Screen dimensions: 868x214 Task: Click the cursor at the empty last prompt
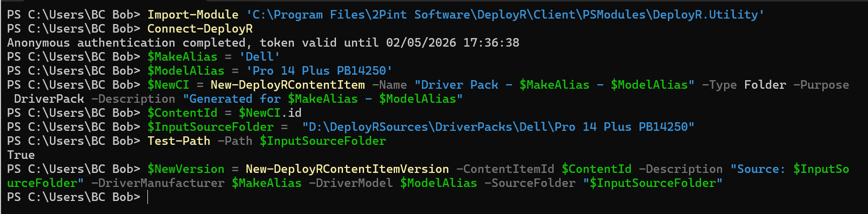[x=148, y=197]
